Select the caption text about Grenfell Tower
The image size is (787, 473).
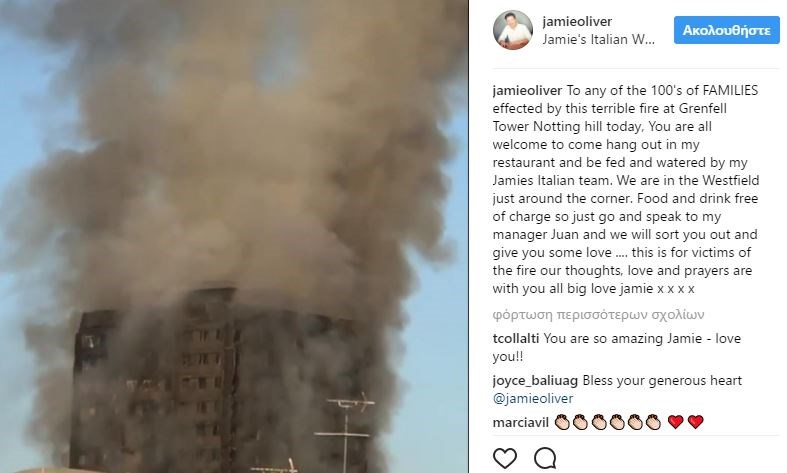(625, 189)
